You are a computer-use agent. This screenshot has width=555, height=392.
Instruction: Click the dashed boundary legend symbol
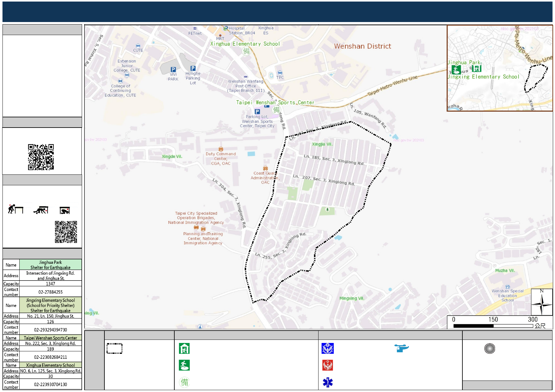click(114, 348)
